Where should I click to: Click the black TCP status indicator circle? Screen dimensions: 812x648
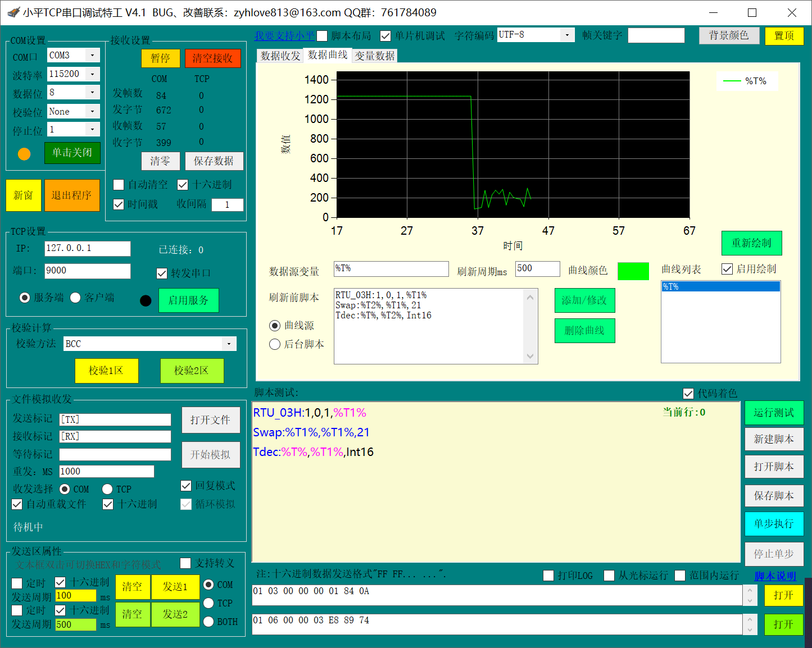click(x=146, y=301)
